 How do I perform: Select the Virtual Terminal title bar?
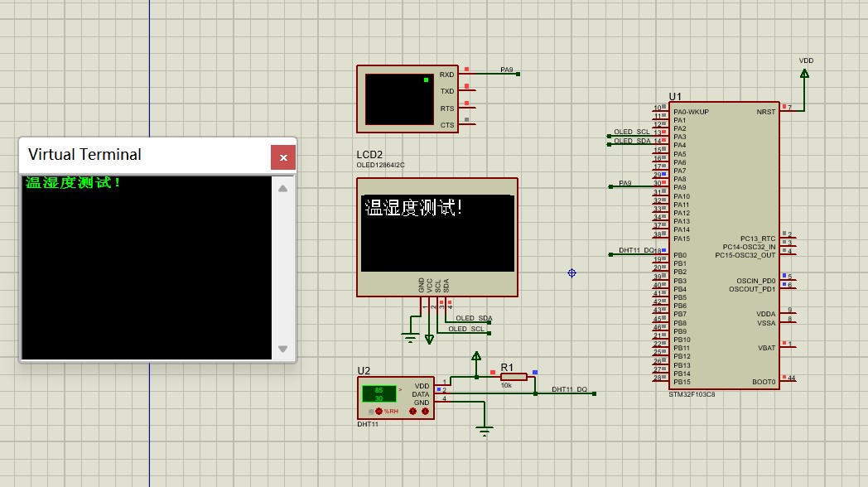coord(141,155)
